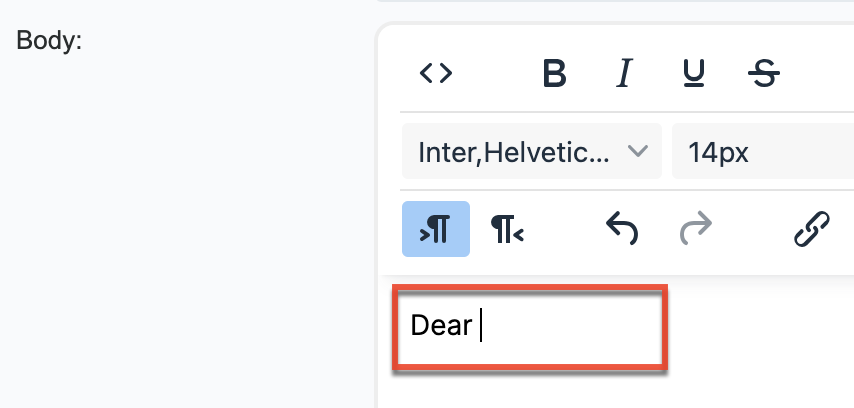The image size is (854, 408).
Task: Open the source code view
Action: (436, 73)
